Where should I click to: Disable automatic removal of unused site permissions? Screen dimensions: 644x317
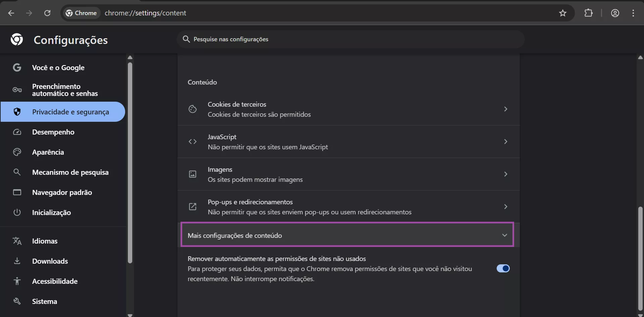(503, 268)
